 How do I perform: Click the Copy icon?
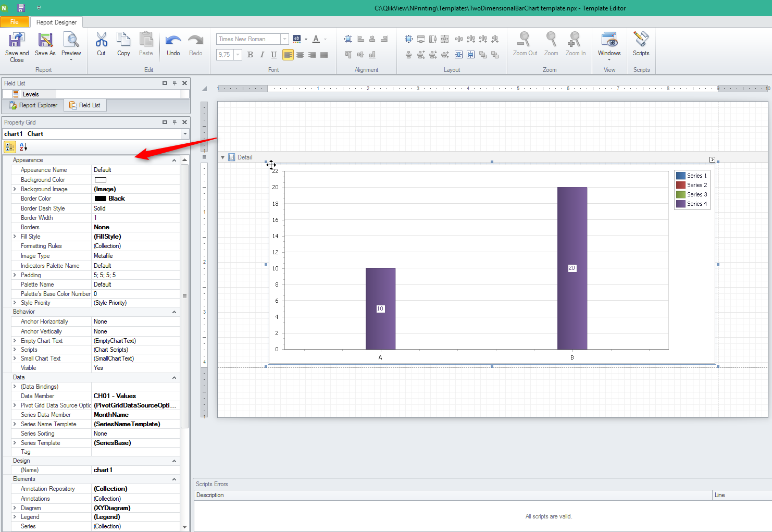[x=123, y=40]
